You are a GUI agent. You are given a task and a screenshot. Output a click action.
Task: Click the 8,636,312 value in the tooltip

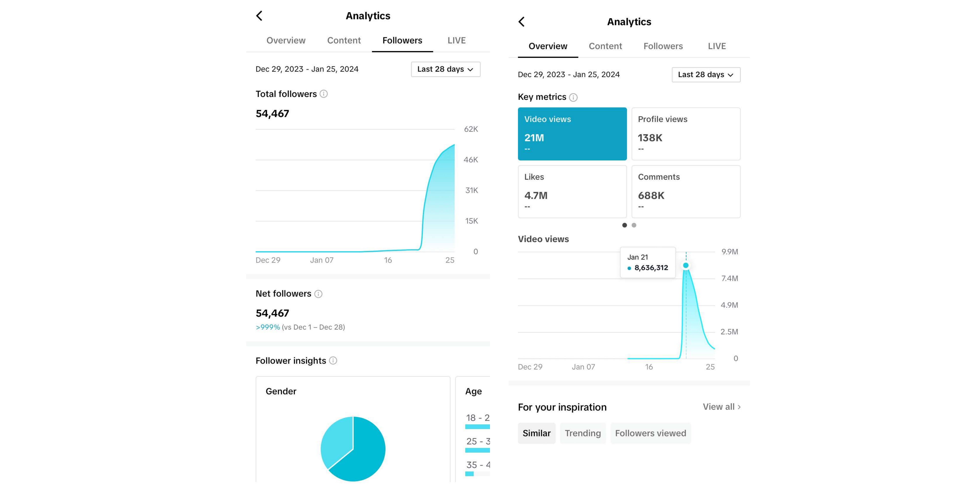point(651,268)
